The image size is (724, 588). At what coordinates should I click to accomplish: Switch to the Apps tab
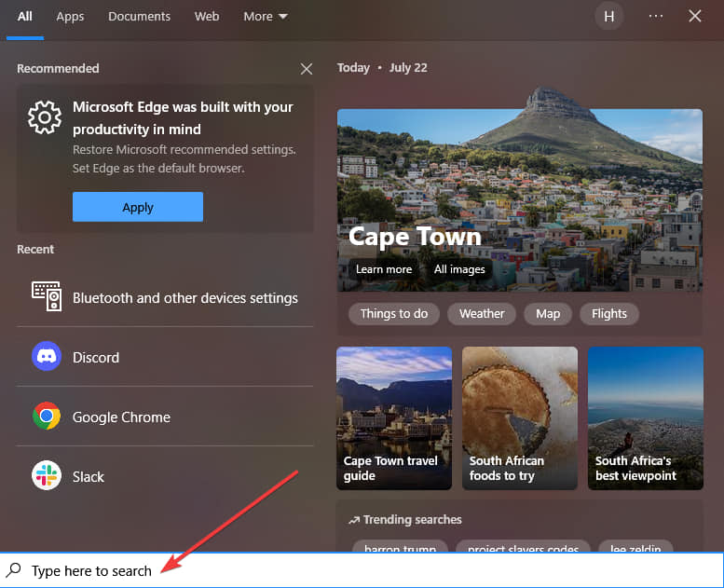[70, 17]
